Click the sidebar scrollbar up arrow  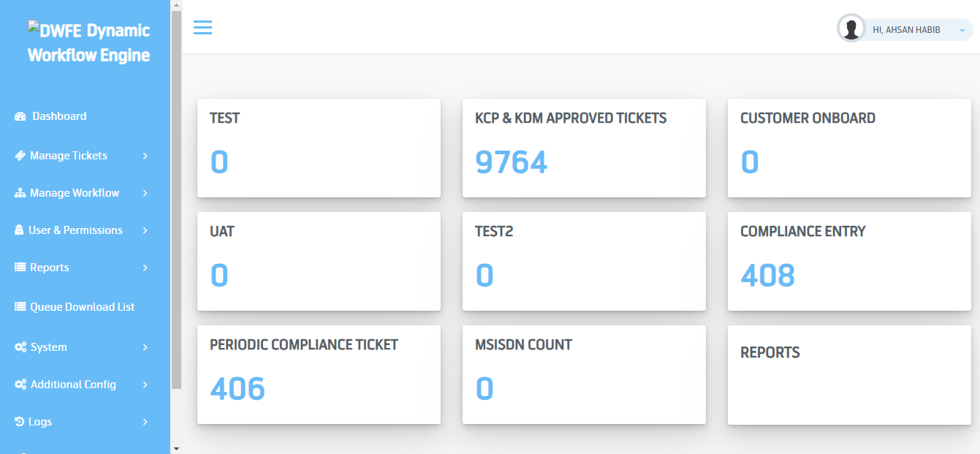pos(176,5)
